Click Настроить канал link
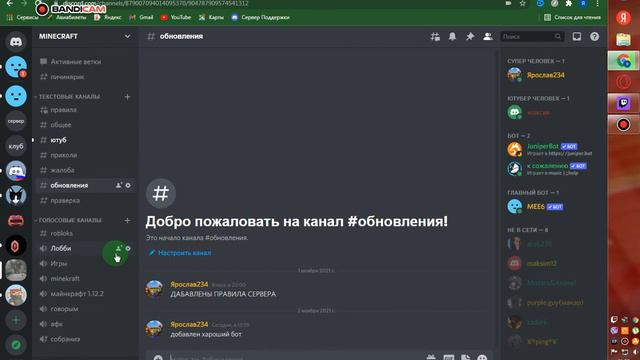The image size is (640, 360). pos(180,253)
